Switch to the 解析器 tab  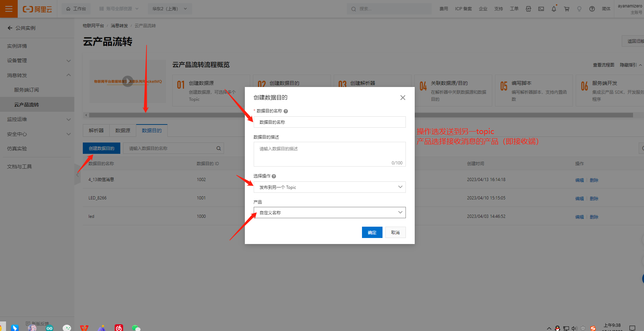(x=96, y=130)
